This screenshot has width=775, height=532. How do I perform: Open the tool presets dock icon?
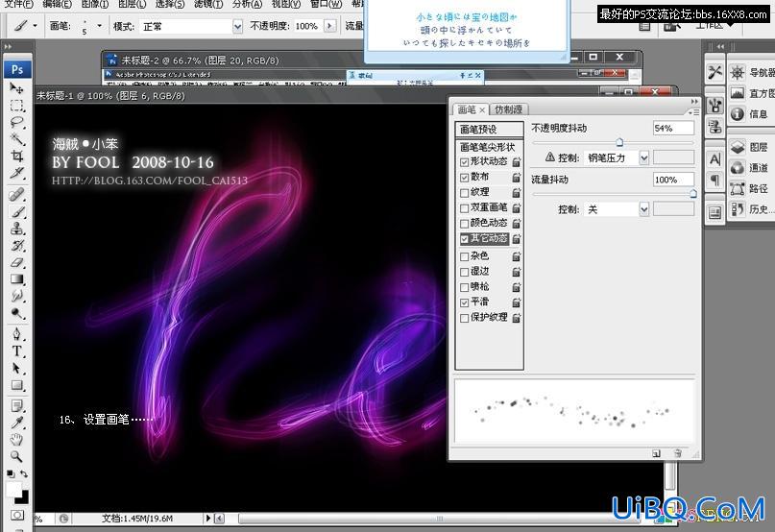coord(714,73)
